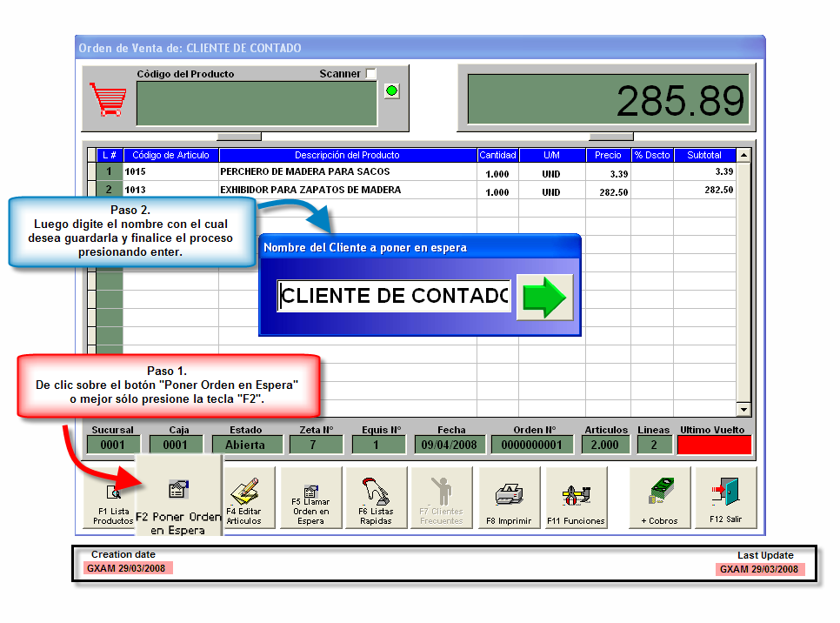Open F4 Editar Articulos
Image resolution: width=840 pixels, height=623 pixels.
(x=243, y=498)
